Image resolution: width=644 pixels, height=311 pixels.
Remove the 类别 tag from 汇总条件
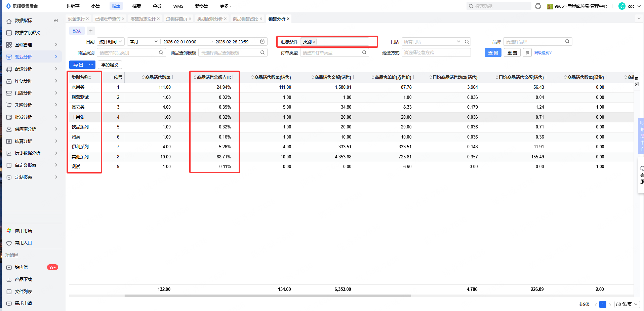coord(314,42)
